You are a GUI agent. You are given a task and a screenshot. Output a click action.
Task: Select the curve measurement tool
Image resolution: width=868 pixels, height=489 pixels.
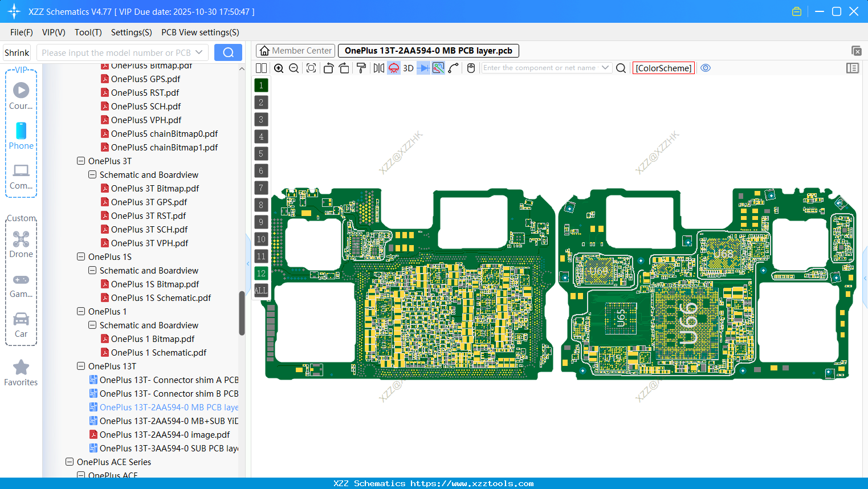(x=453, y=68)
